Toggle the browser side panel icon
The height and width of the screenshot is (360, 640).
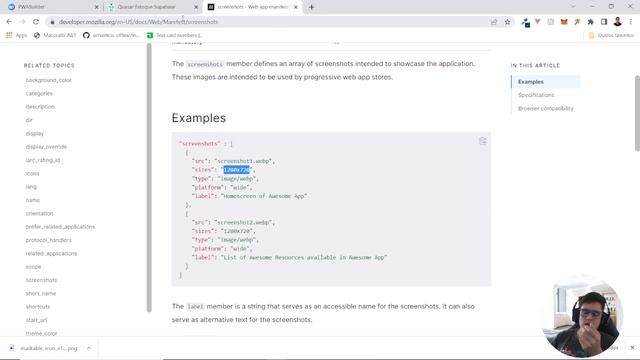pyautogui.click(x=604, y=22)
